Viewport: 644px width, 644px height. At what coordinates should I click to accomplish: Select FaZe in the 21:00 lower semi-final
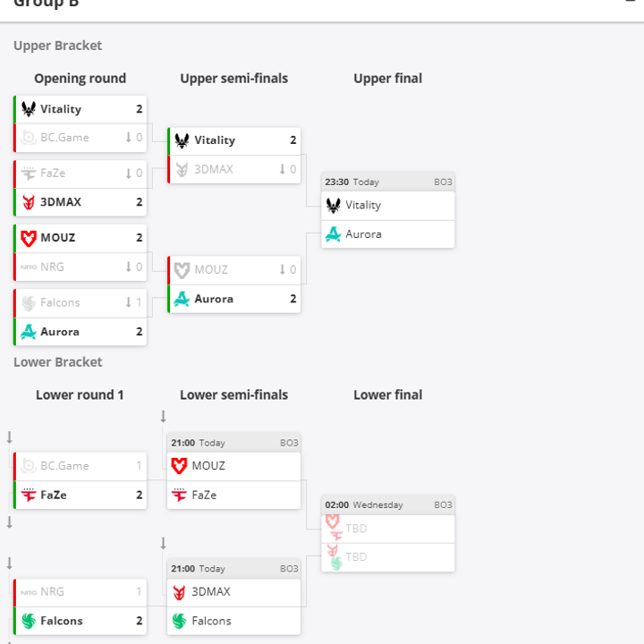pyautogui.click(x=204, y=495)
